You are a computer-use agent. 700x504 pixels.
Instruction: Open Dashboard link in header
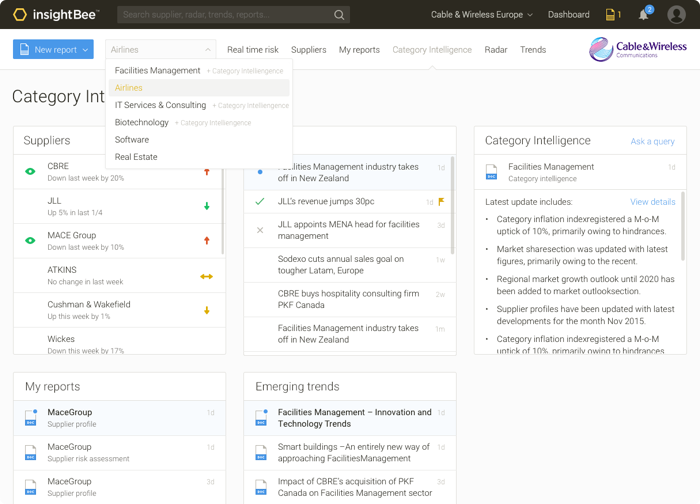coord(568,15)
